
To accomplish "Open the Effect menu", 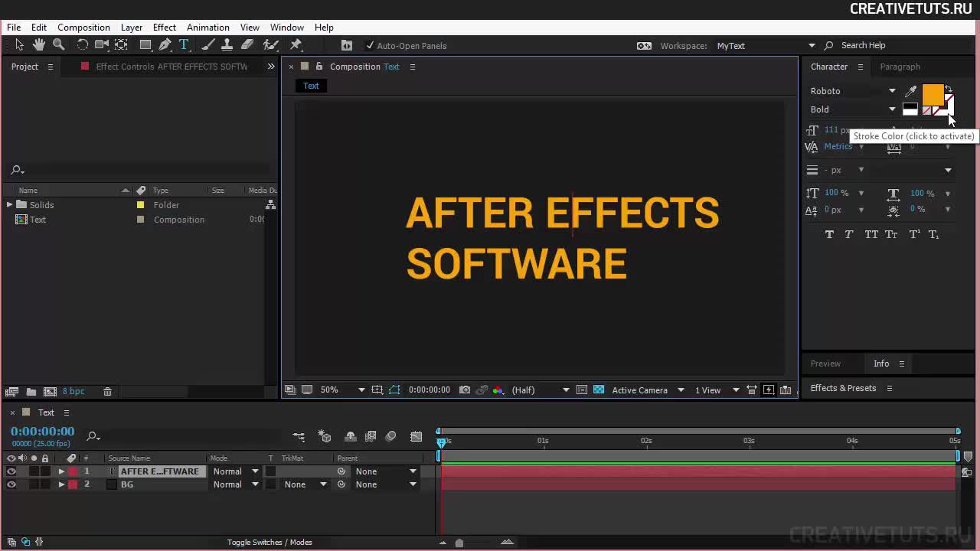I will pos(165,28).
